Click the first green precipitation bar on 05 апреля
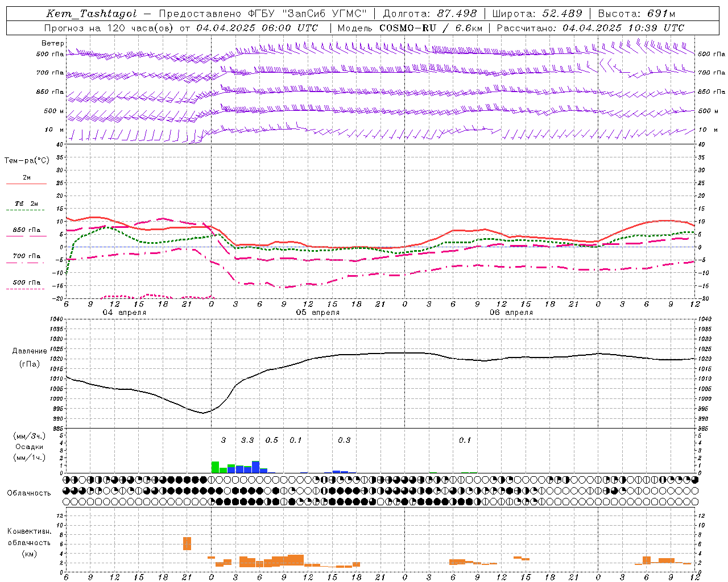This screenshot has width=728, height=582. (x=215, y=467)
